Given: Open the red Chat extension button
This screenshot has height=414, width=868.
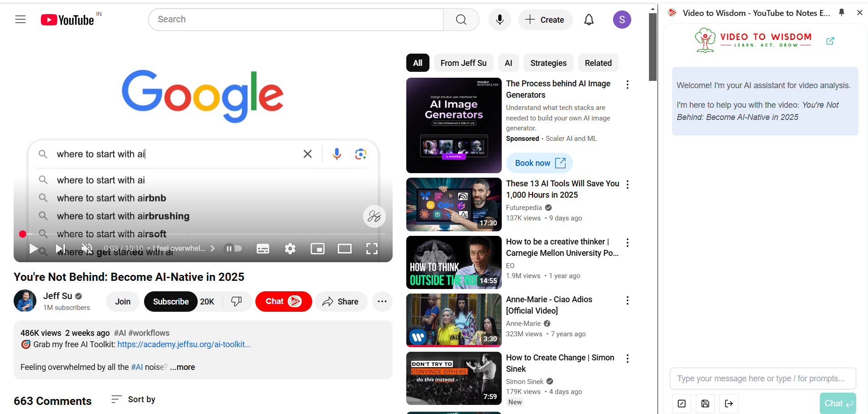Looking at the screenshot, I should (284, 302).
